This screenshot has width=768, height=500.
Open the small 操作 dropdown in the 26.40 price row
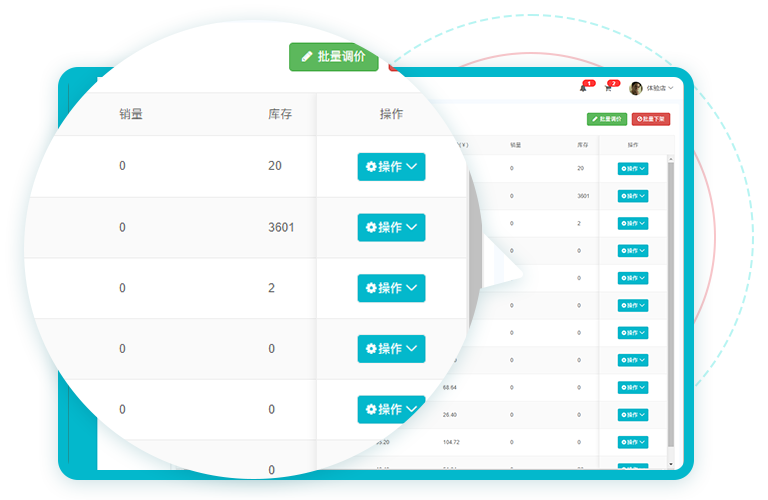pyautogui.click(x=632, y=414)
